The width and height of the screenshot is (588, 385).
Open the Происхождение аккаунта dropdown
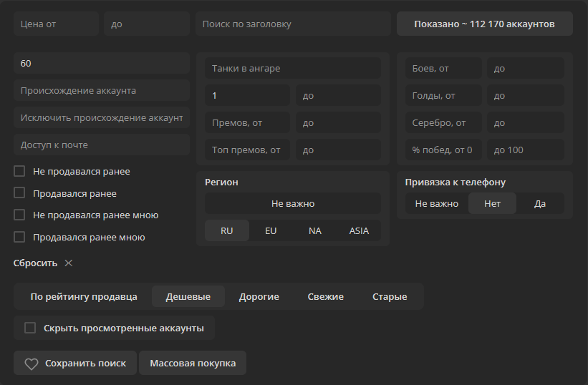tap(101, 91)
